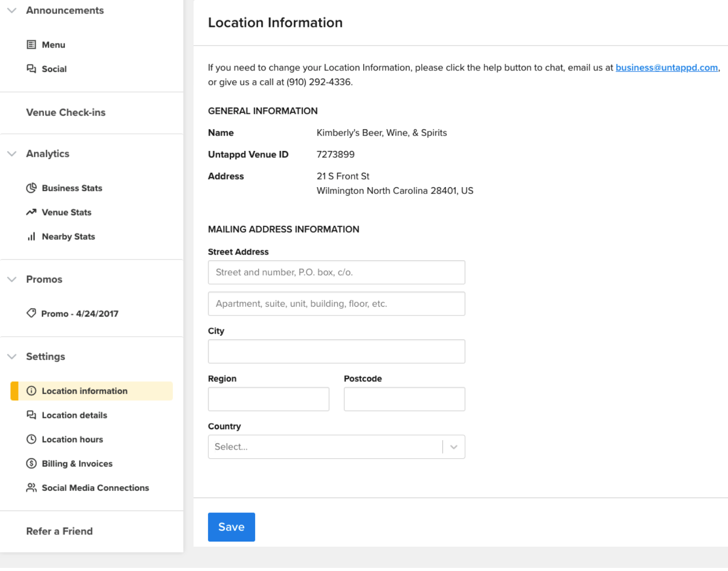This screenshot has height=571, width=728.
Task: Click the business@untappd.com email link
Action: click(x=666, y=67)
